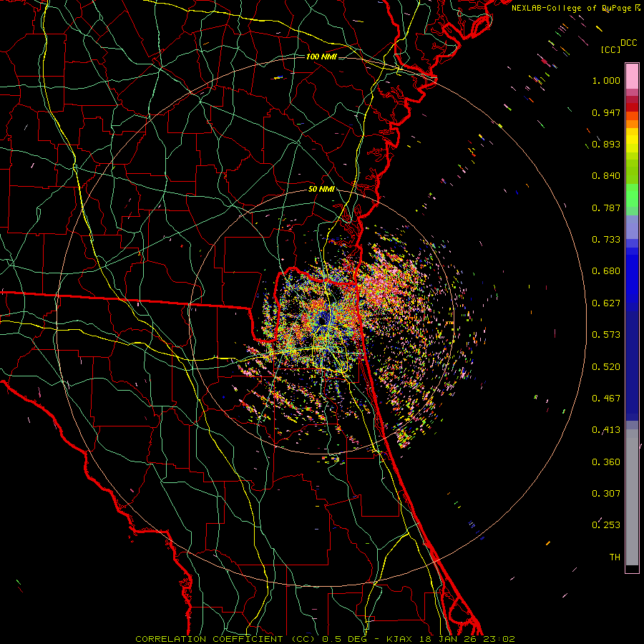This screenshot has height=644, width=644.
Task: Click the 0.520 legend value
Action: (x=606, y=367)
